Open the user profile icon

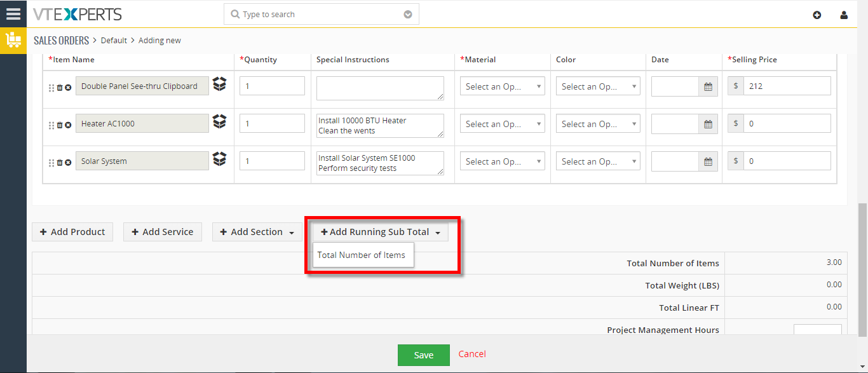point(844,15)
